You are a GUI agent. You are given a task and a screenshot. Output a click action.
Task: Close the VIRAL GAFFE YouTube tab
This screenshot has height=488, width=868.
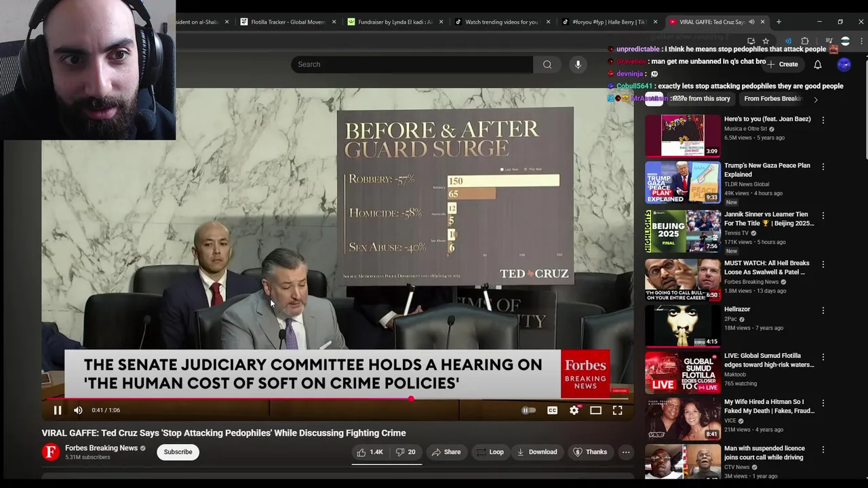[762, 22]
